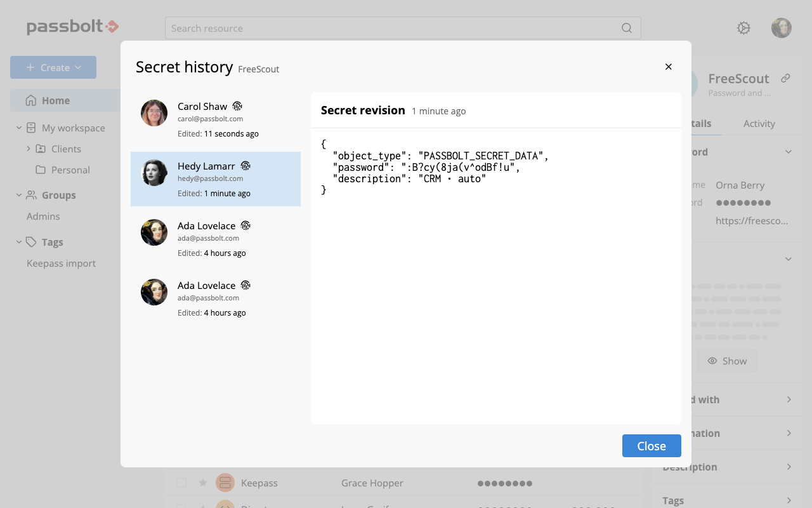Open the Create dropdown button

tap(53, 67)
